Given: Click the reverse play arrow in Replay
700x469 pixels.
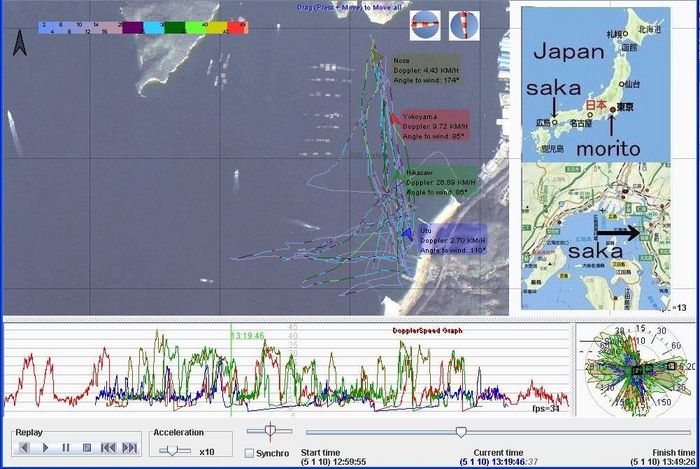Looking at the screenshot, I should [25, 448].
